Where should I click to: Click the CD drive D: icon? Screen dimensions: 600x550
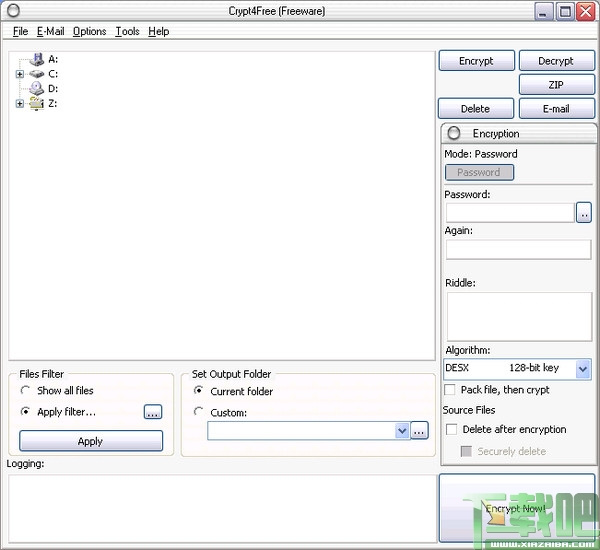click(37, 88)
